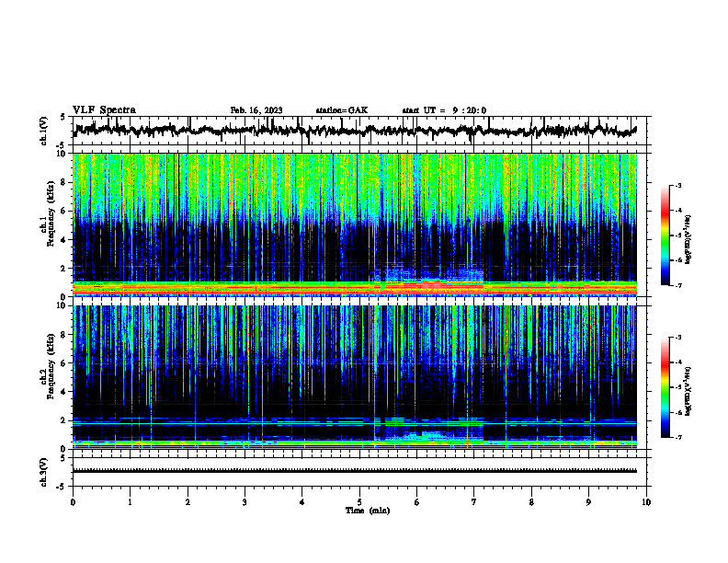Click the "Time (min)" axis label

368,511
